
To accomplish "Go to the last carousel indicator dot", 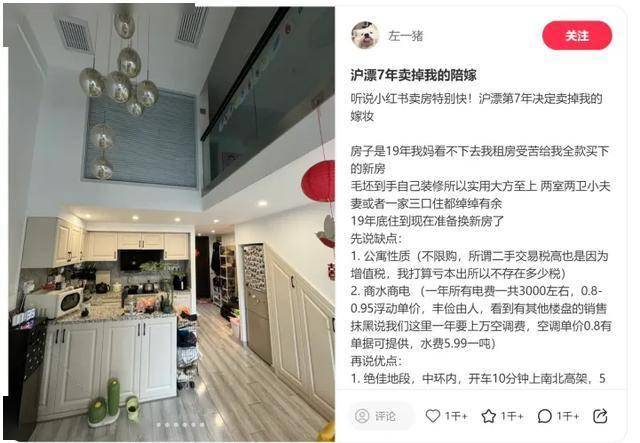I will (202, 425).
